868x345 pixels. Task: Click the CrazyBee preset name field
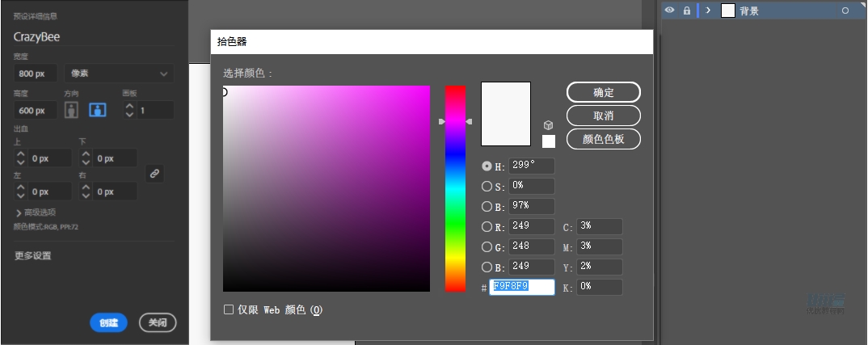coord(94,37)
